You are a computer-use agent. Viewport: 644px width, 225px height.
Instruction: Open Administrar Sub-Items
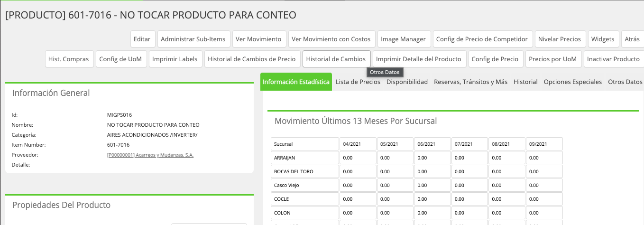(x=194, y=39)
